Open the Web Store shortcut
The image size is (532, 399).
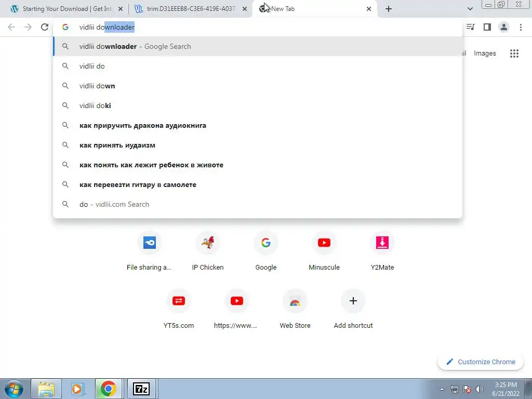point(295,310)
